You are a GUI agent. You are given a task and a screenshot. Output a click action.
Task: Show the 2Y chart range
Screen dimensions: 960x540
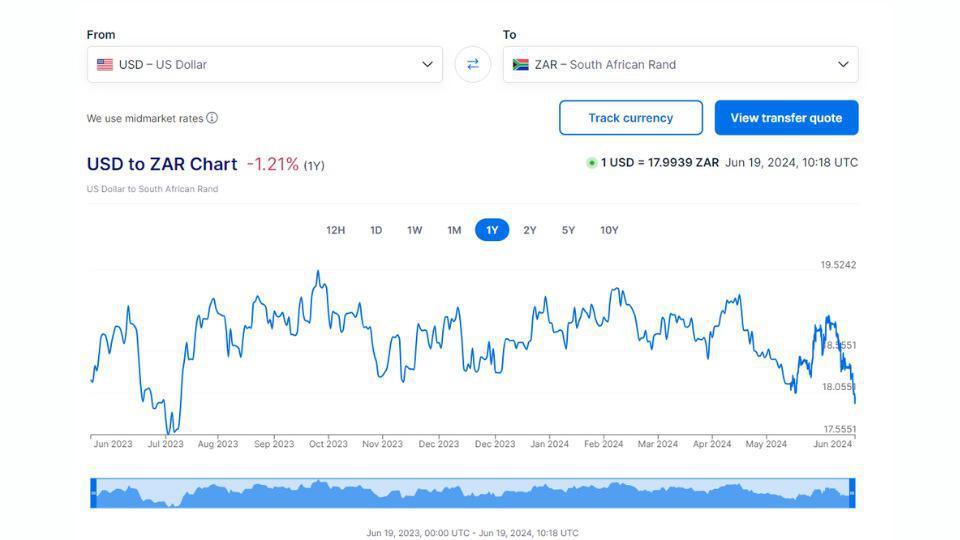530,230
